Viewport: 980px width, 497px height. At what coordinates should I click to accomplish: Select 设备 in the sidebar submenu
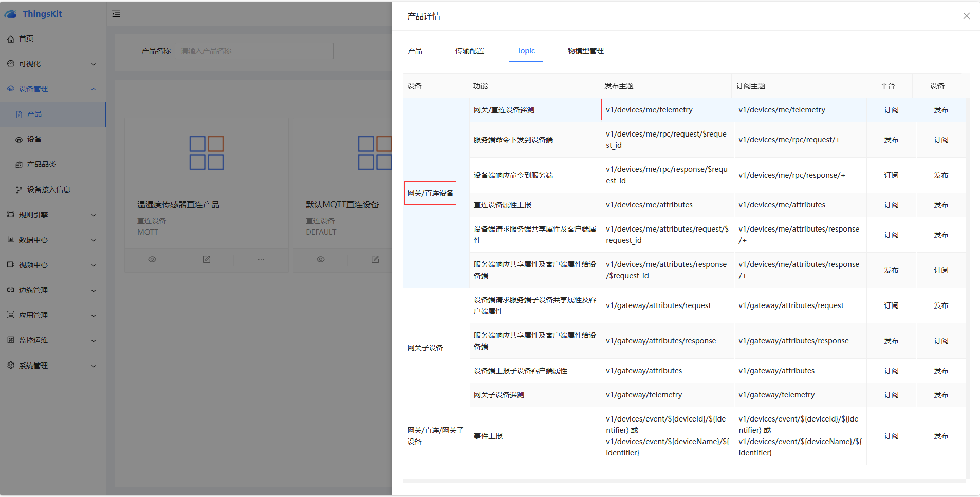point(34,139)
